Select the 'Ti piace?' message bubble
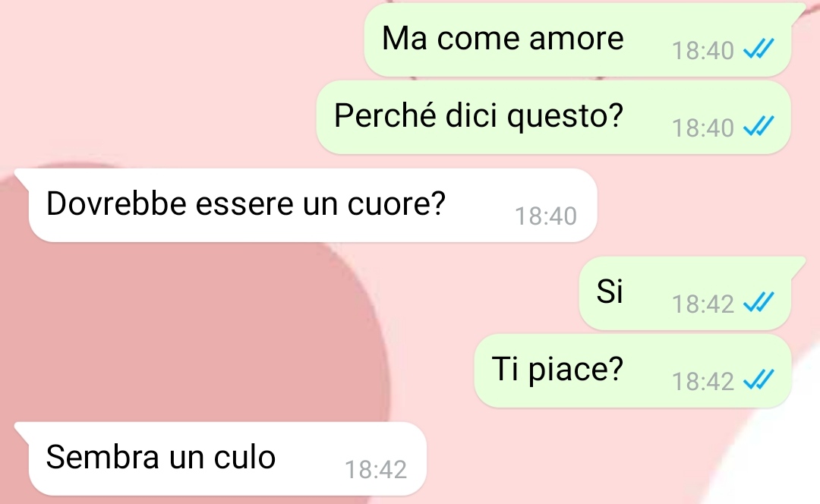This screenshot has width=820, height=504. point(632,370)
